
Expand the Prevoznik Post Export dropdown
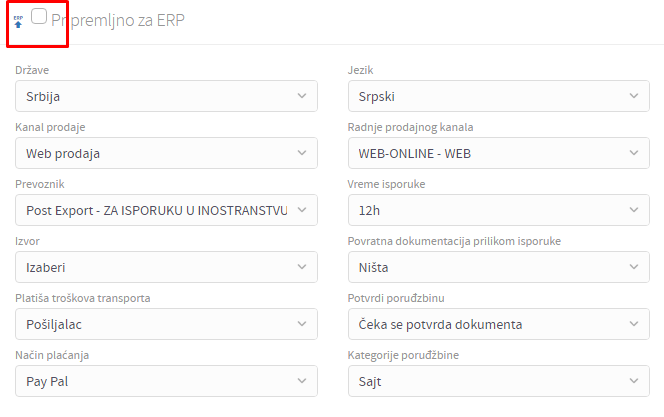click(166, 210)
